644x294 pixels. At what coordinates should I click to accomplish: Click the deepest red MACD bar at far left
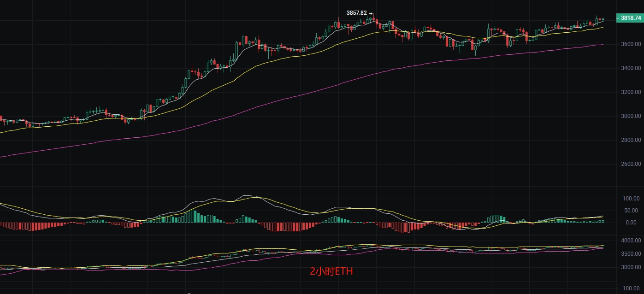[32, 227]
